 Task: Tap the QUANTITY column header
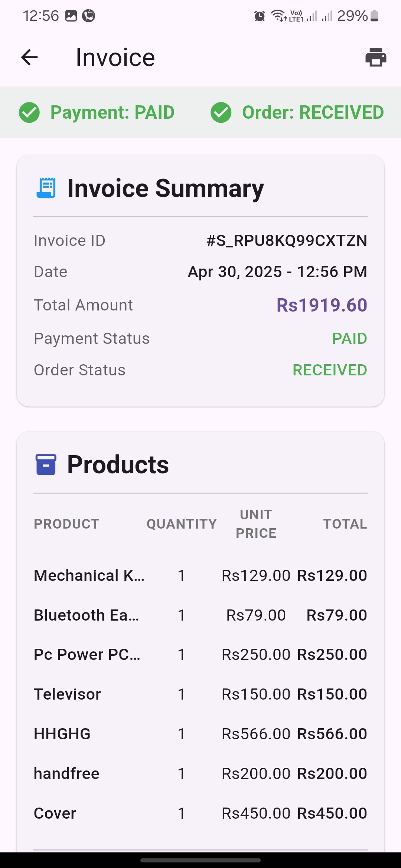click(x=182, y=524)
